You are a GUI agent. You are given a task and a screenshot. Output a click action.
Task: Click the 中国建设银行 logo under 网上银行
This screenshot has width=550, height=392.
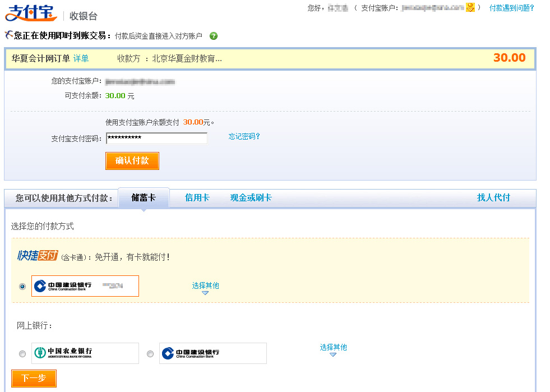pos(191,353)
